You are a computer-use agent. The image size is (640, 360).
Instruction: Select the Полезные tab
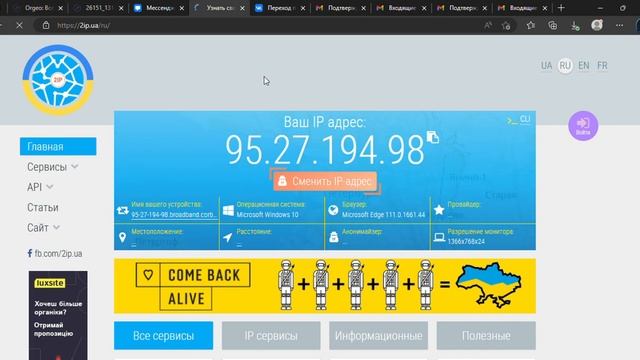pyautogui.click(x=486, y=336)
